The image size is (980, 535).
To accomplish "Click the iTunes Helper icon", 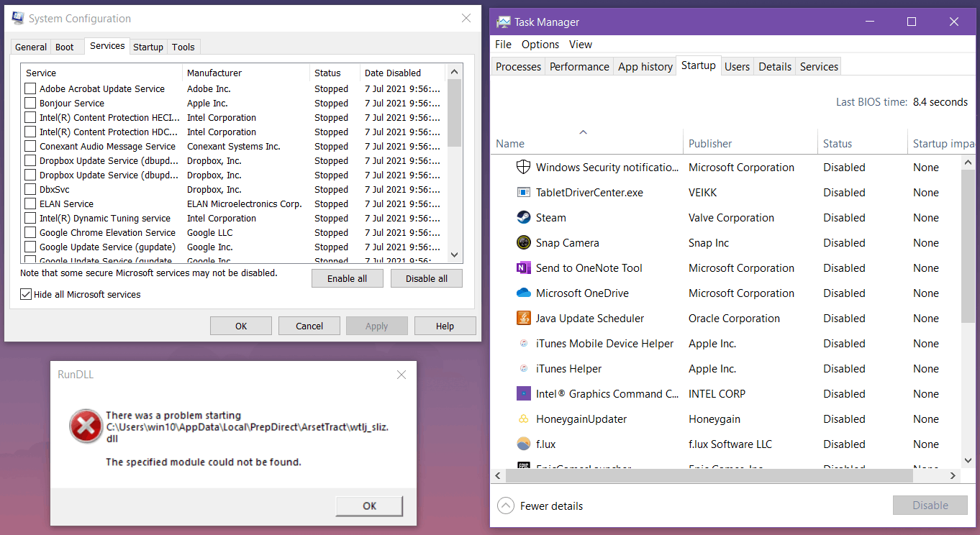I will click(x=524, y=368).
